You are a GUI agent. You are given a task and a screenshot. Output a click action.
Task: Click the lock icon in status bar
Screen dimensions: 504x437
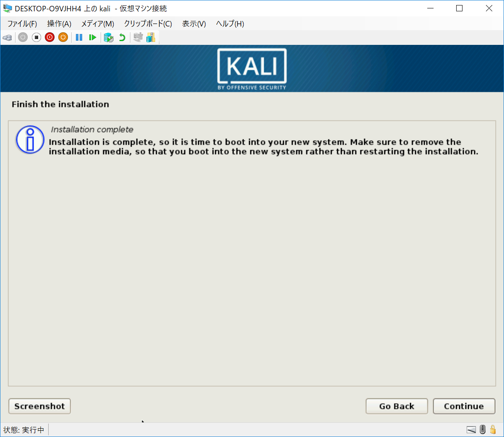[493, 429]
